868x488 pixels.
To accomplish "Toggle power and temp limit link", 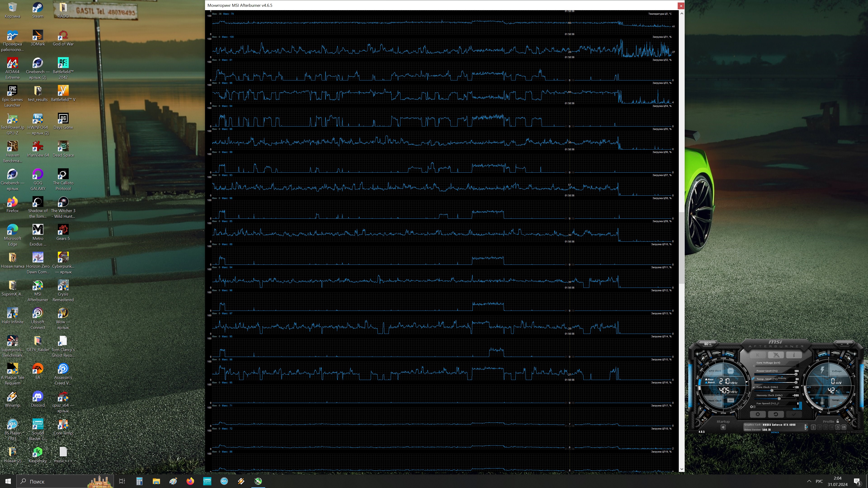I will pos(753,379).
